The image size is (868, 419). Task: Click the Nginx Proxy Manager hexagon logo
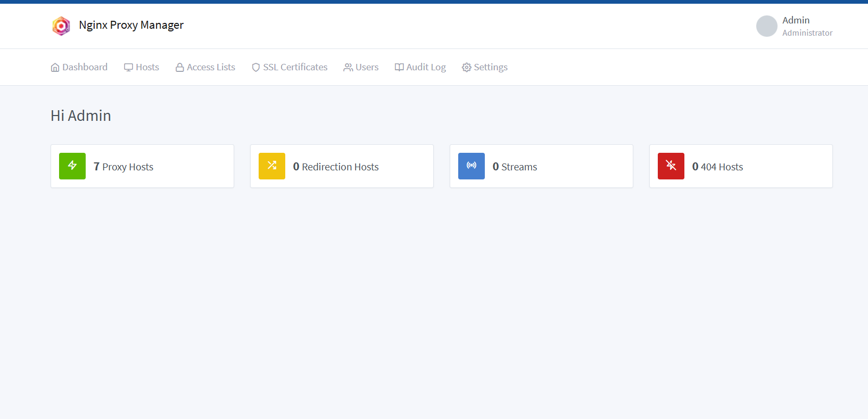click(61, 26)
